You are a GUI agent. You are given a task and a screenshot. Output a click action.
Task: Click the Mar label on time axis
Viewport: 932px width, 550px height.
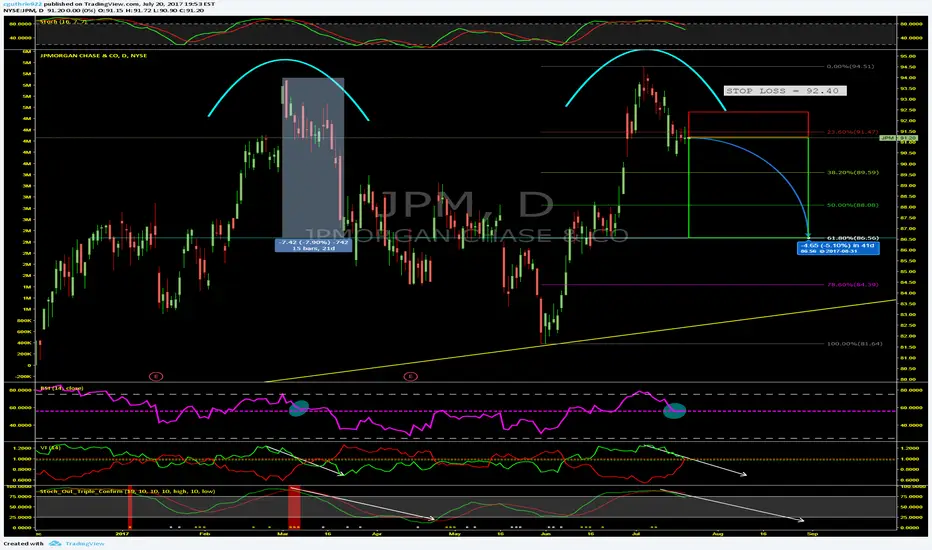[283, 534]
